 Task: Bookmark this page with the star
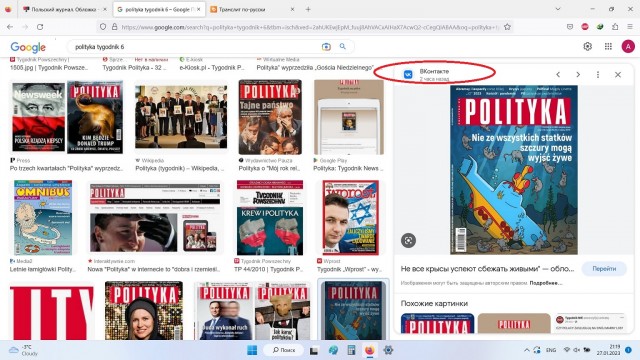coord(507,27)
